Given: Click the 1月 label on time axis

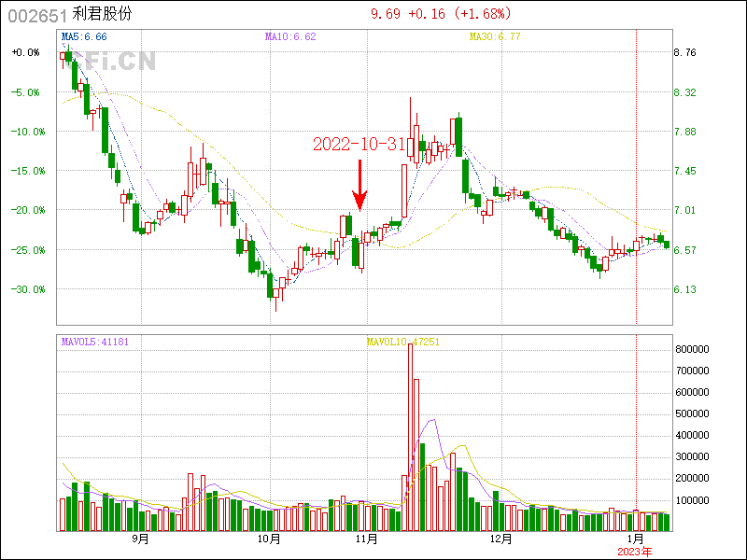Looking at the screenshot, I should pos(636,539).
